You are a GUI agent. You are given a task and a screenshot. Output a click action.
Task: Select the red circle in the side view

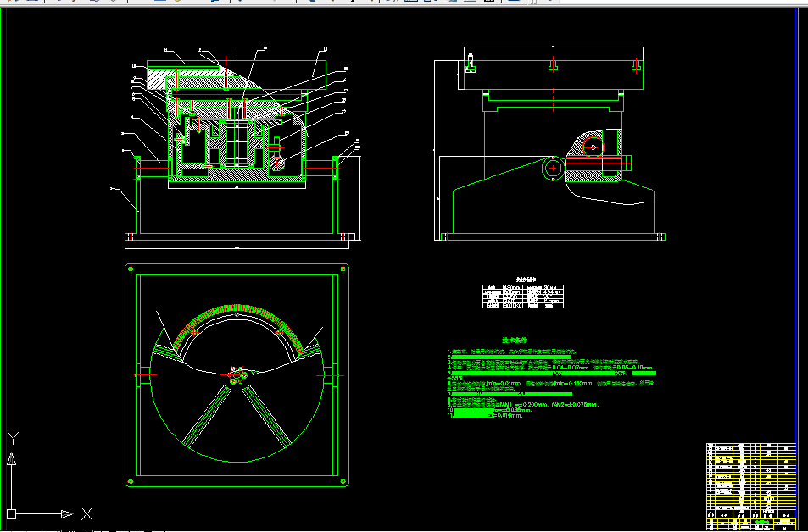(x=593, y=147)
